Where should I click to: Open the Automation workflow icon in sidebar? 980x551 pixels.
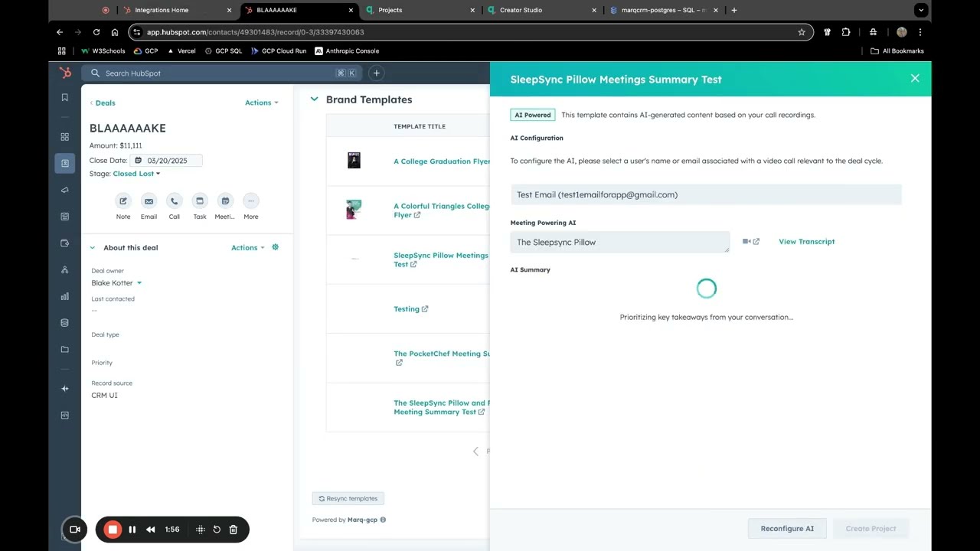click(x=65, y=270)
